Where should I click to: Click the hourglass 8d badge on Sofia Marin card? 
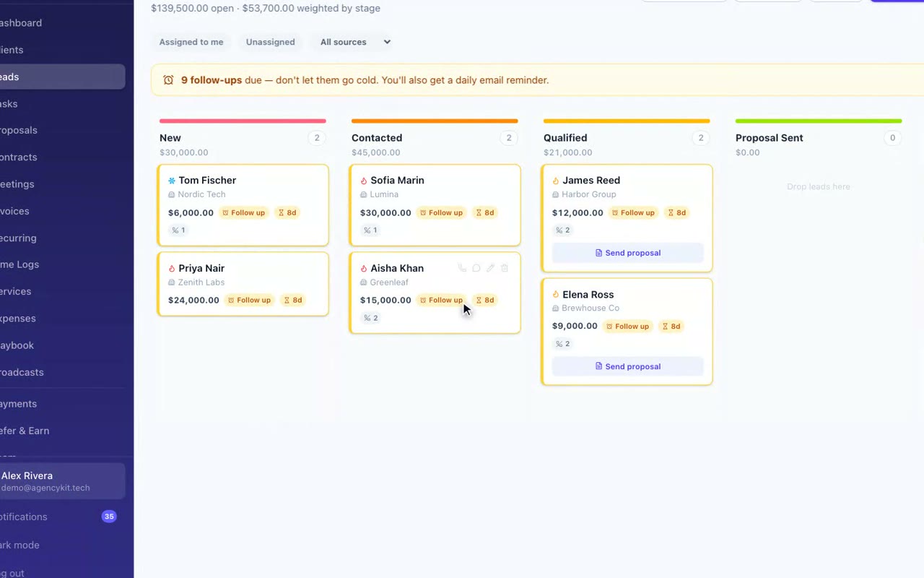click(485, 212)
